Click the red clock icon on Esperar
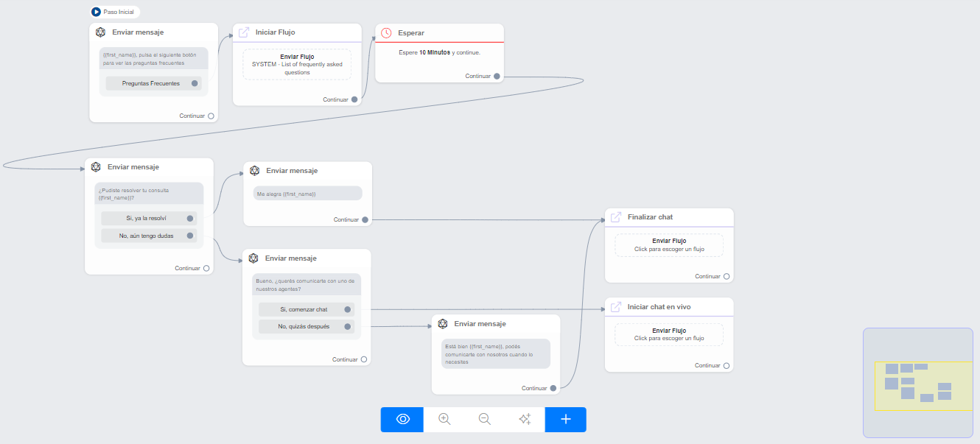980x444 pixels. (386, 33)
